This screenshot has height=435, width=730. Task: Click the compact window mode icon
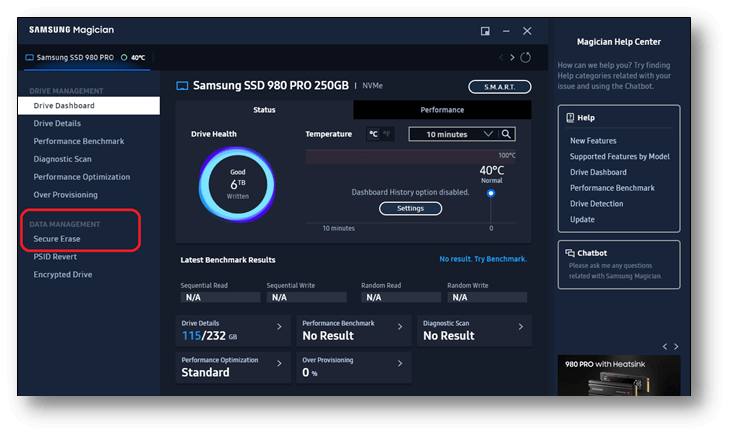point(485,32)
